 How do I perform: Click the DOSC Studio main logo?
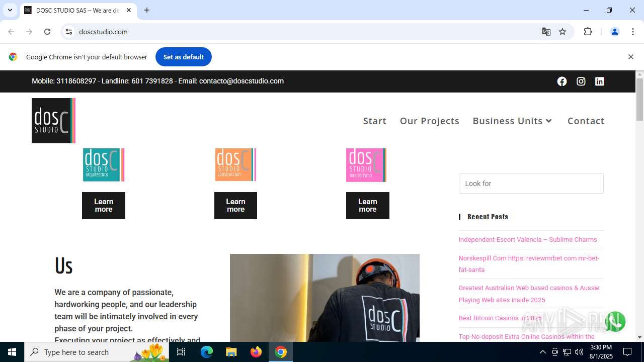[54, 121]
